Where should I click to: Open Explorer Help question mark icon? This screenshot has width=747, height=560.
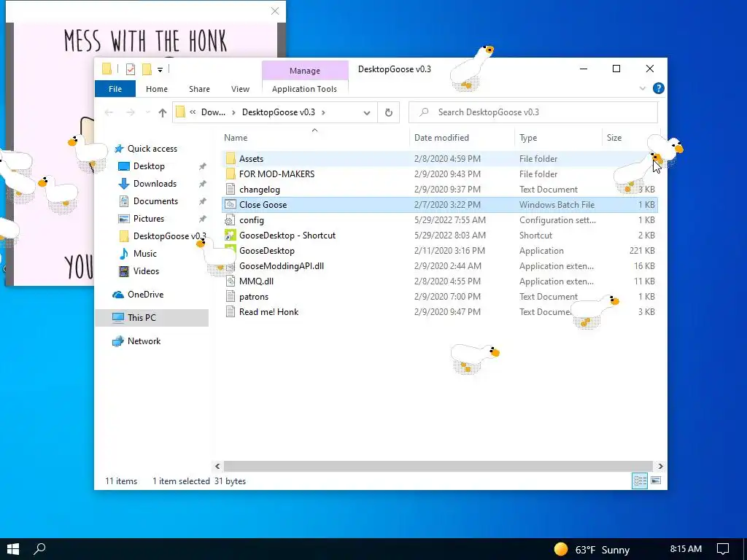click(659, 88)
